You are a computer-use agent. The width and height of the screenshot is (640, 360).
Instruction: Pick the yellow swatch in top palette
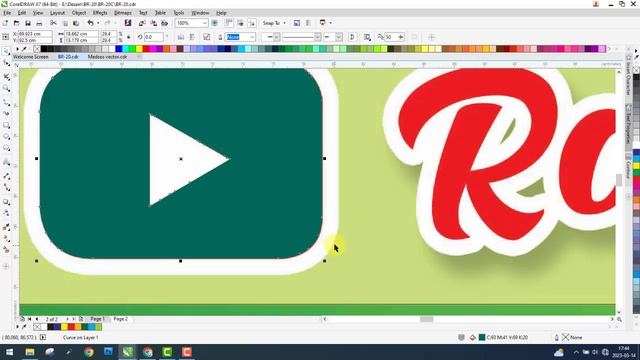pyautogui.click(x=139, y=49)
